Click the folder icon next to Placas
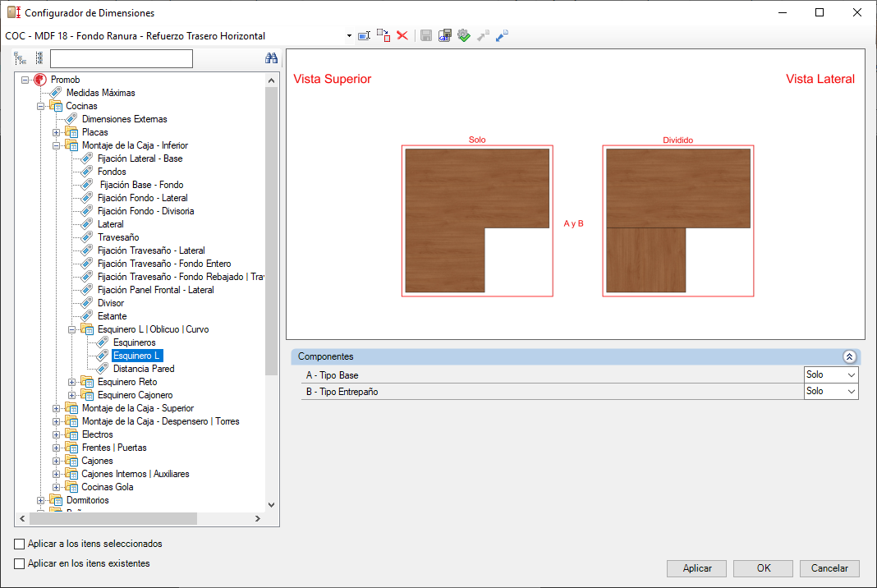The image size is (877, 588). click(x=71, y=132)
